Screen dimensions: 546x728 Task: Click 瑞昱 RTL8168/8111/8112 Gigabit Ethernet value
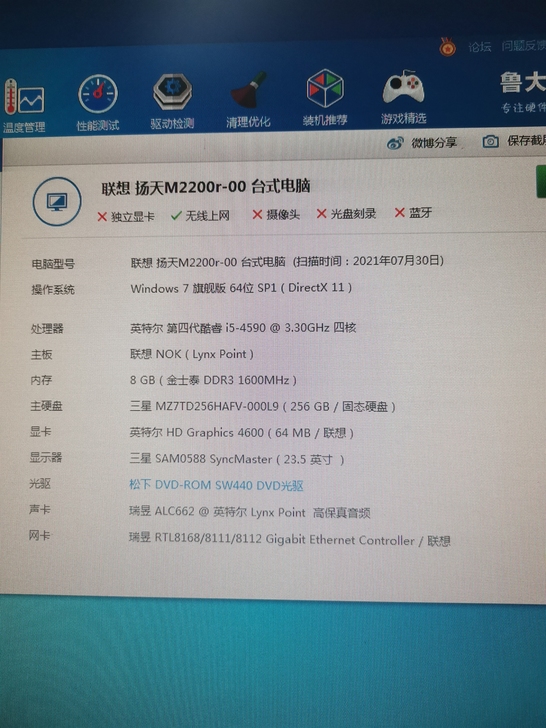[290, 540]
